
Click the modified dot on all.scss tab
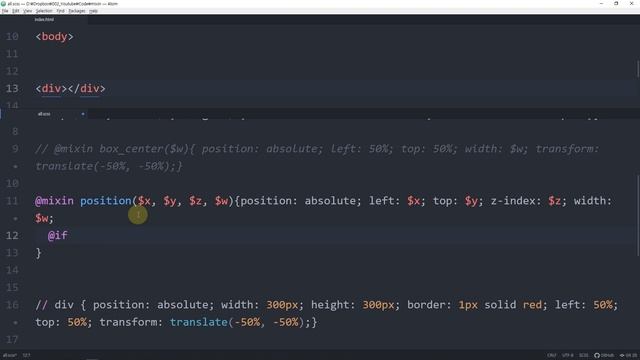pos(83,114)
